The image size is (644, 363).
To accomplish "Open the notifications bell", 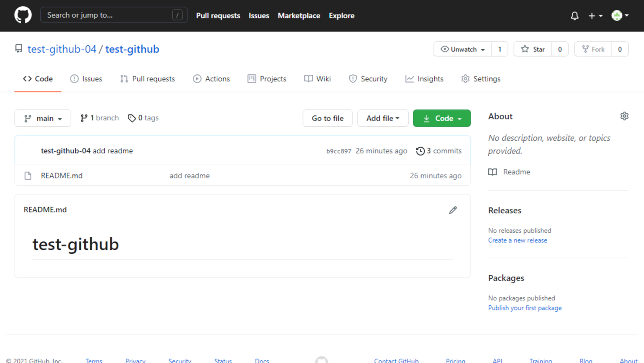I will (574, 16).
